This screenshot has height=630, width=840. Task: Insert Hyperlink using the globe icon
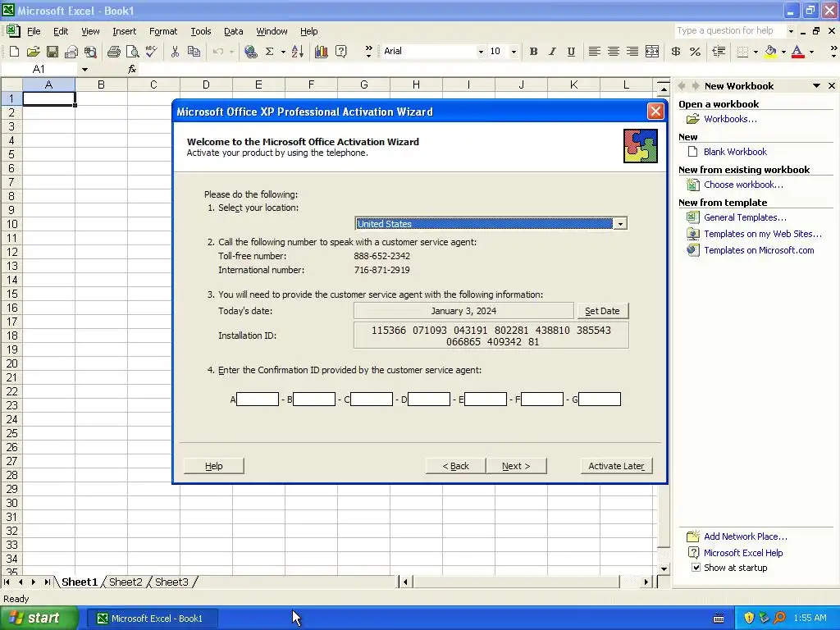click(250, 52)
